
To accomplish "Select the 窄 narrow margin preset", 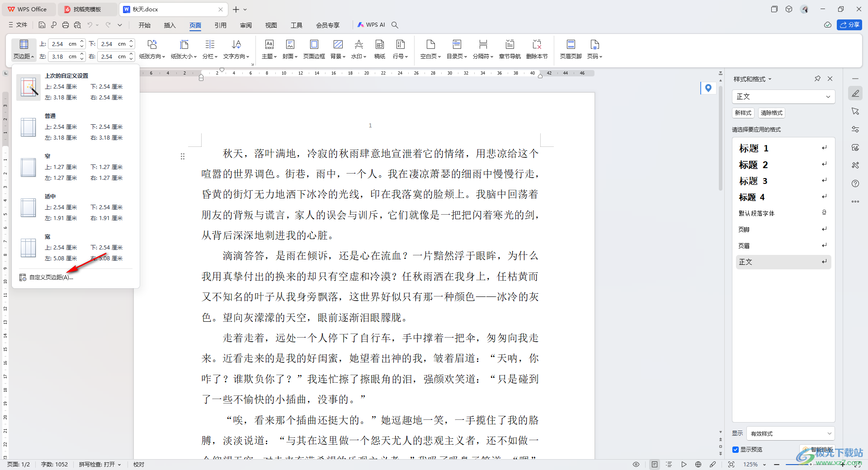I will (x=75, y=167).
